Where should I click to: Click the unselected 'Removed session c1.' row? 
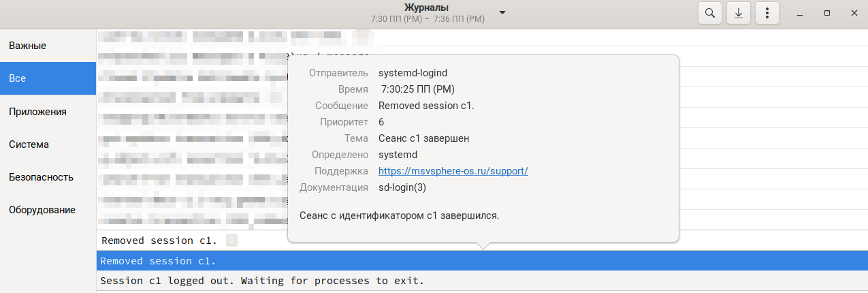[159, 240]
